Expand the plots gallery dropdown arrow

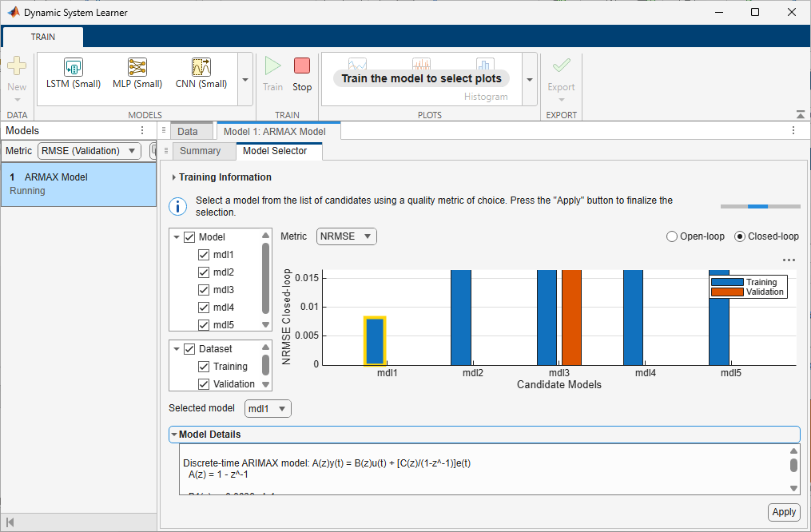(530, 80)
